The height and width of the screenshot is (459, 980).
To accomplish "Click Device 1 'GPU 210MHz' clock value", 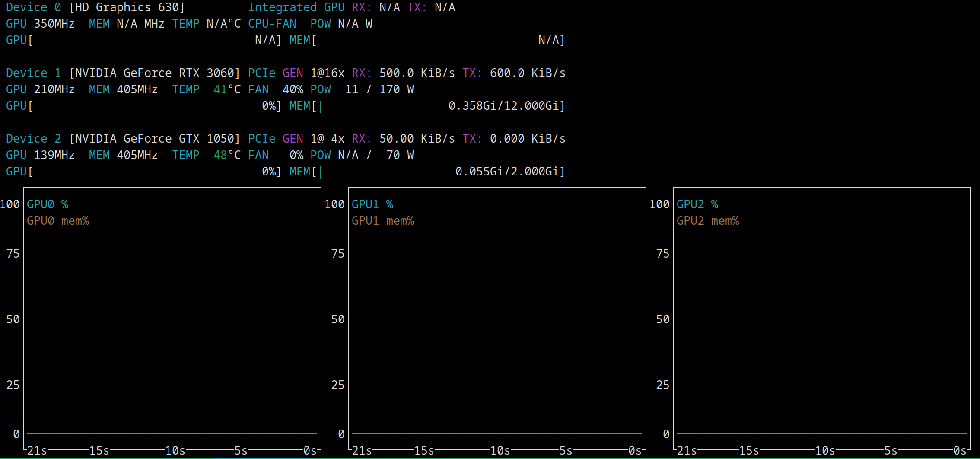I will (40, 89).
